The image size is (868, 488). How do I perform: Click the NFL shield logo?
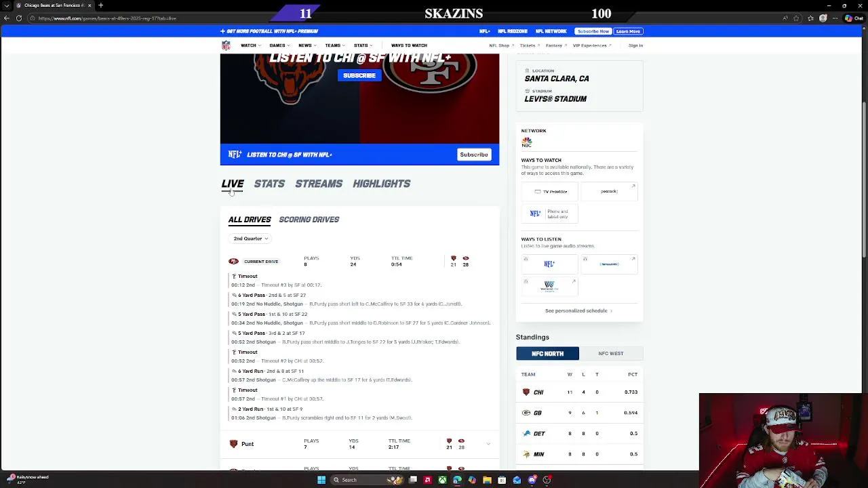coord(226,45)
